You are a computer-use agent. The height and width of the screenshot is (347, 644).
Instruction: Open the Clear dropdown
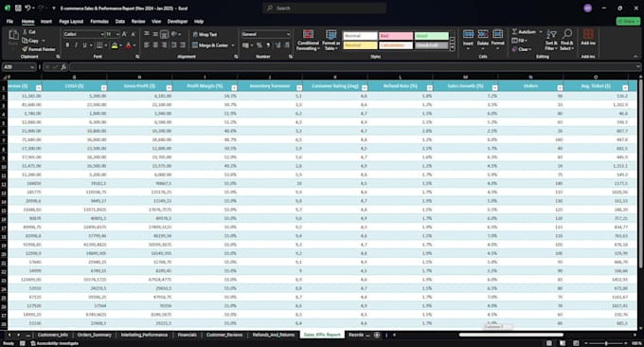(x=521, y=49)
